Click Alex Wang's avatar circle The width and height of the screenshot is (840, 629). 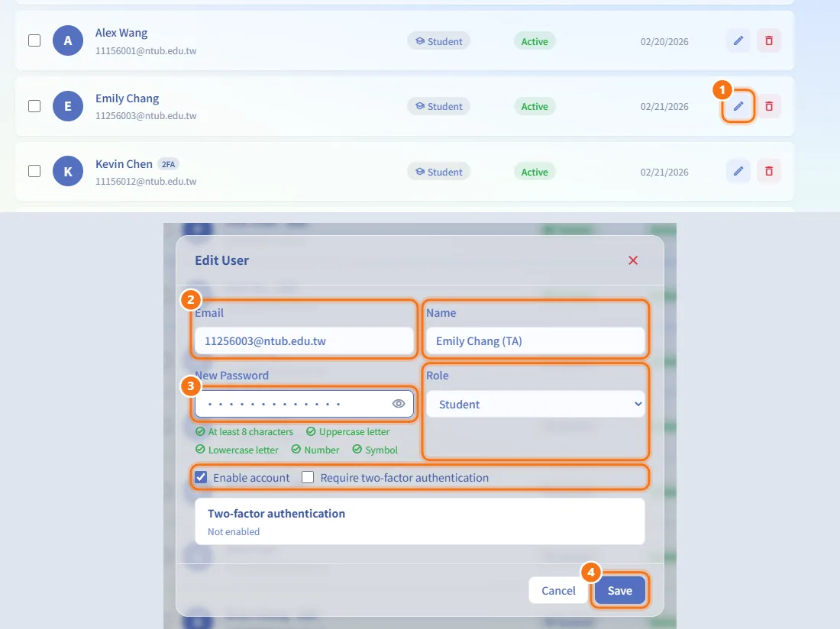coord(68,40)
